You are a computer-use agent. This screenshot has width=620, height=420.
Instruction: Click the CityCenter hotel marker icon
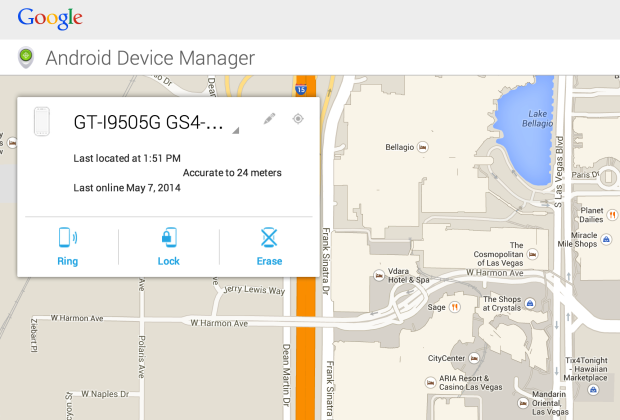click(x=474, y=358)
